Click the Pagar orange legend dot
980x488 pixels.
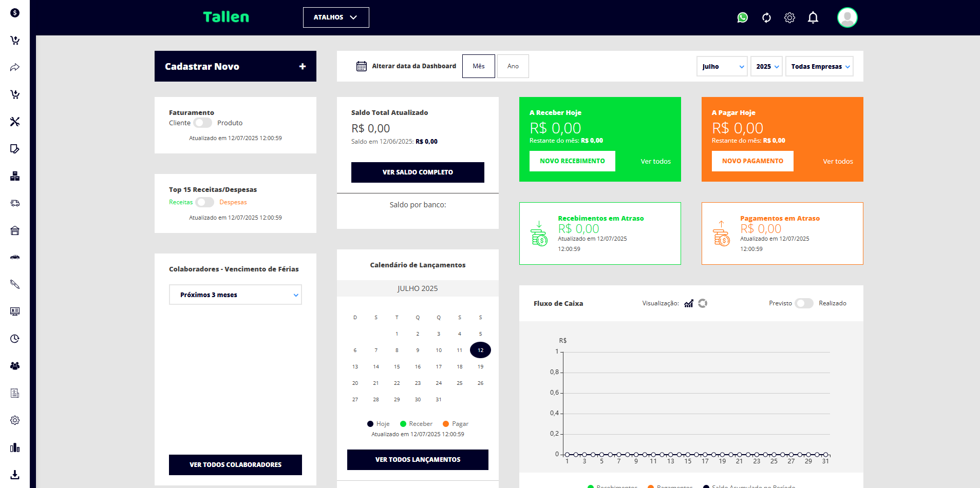pos(446,424)
